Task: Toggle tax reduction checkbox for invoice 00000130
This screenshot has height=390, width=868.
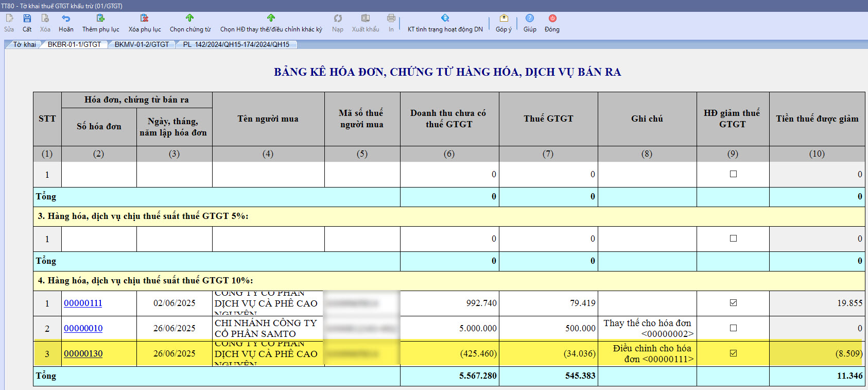Action: 733,353
